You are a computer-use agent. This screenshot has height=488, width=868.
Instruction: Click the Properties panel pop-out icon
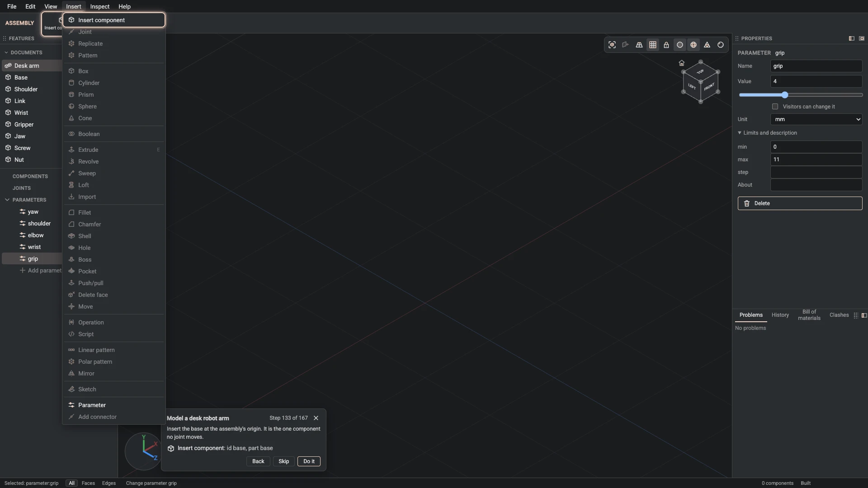click(x=862, y=38)
